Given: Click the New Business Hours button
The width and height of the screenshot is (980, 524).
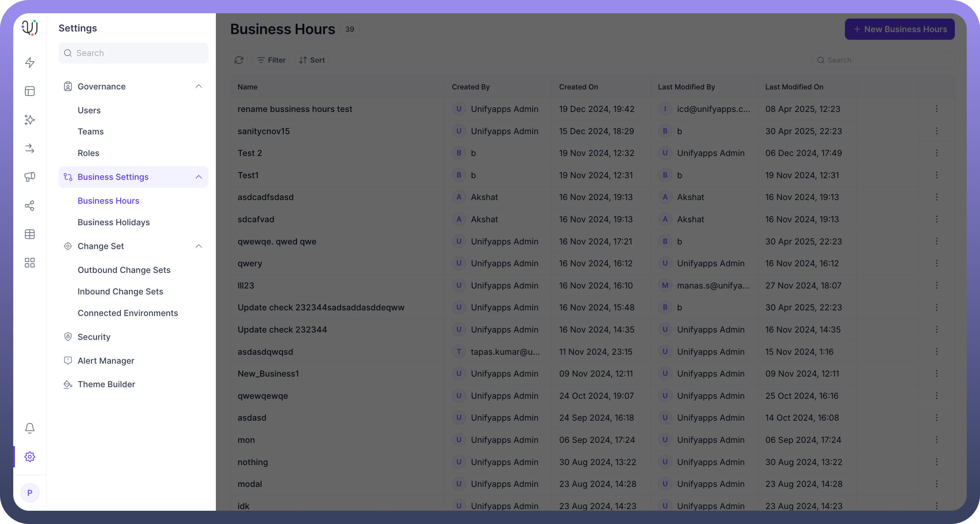Looking at the screenshot, I should pos(899,29).
